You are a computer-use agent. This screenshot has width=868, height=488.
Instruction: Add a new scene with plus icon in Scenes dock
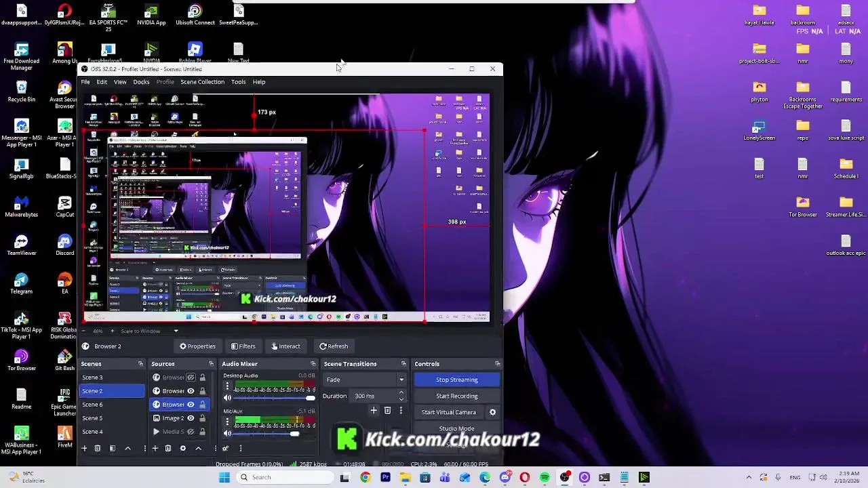pyautogui.click(x=84, y=448)
